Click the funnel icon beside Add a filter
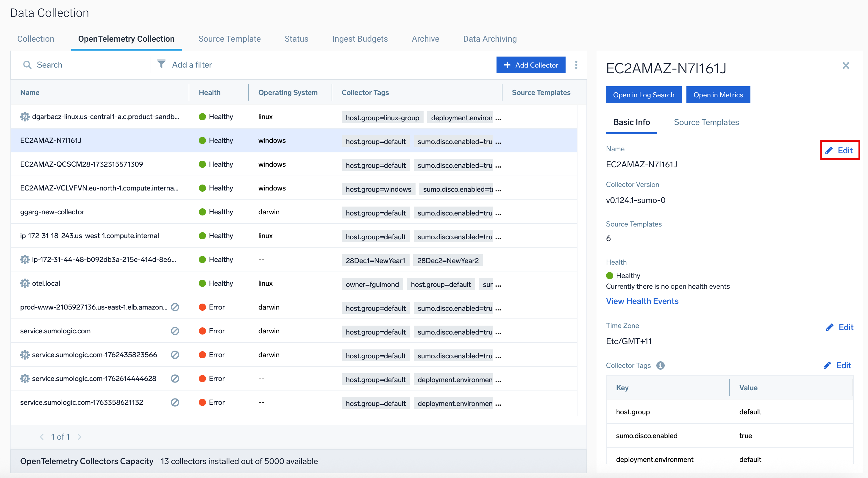Screen dimensions: 868x478 (161, 64)
